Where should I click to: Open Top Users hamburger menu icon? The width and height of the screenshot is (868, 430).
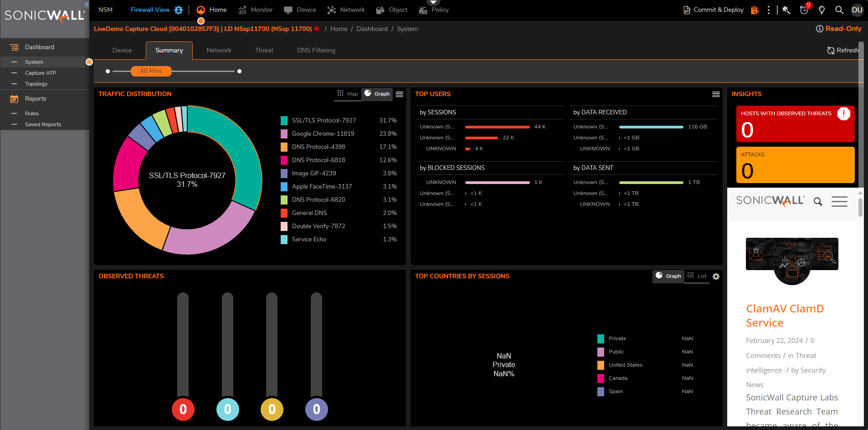click(716, 94)
